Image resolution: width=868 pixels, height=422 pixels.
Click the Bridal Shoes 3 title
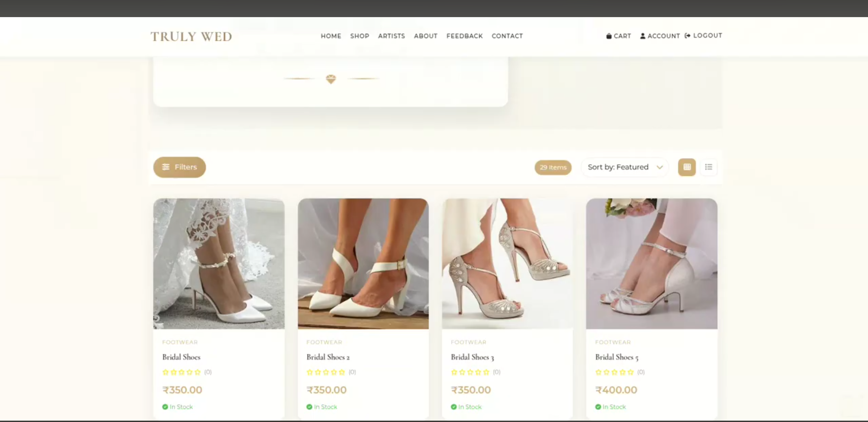click(x=473, y=357)
